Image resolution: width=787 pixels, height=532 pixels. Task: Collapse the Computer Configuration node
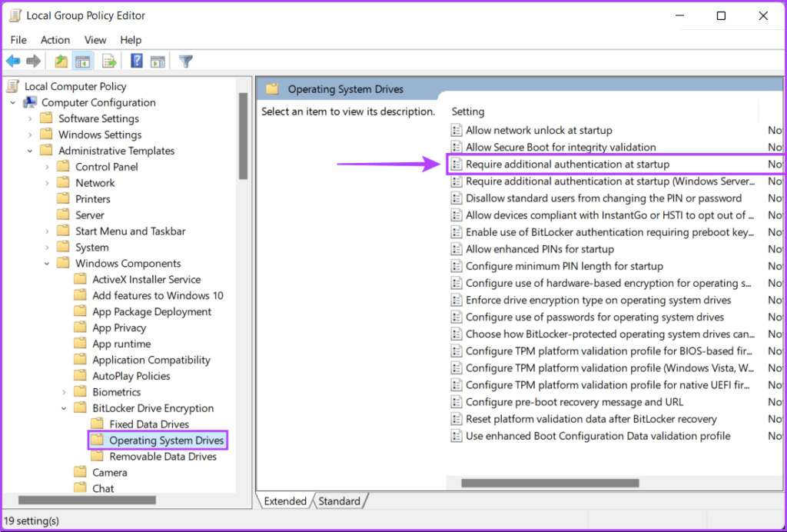(x=13, y=103)
